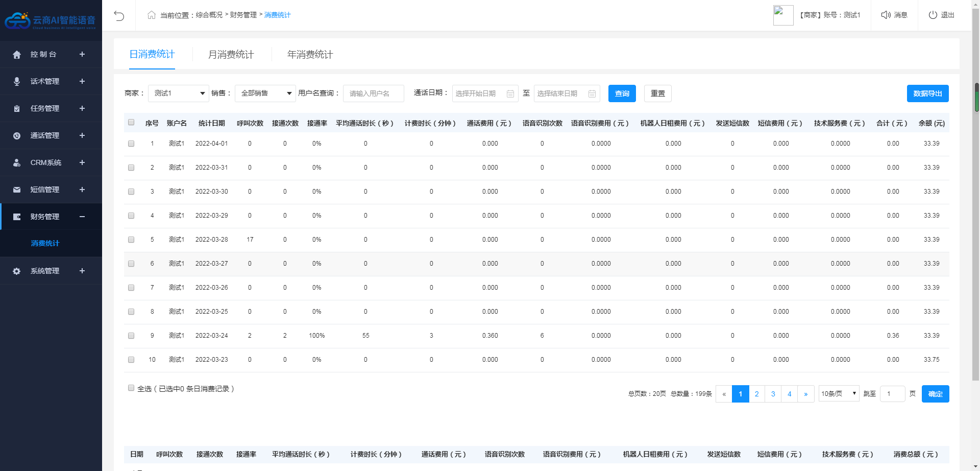980x471 pixels.
Task: Expand the 10条/页 page size selector
Action: click(839, 394)
